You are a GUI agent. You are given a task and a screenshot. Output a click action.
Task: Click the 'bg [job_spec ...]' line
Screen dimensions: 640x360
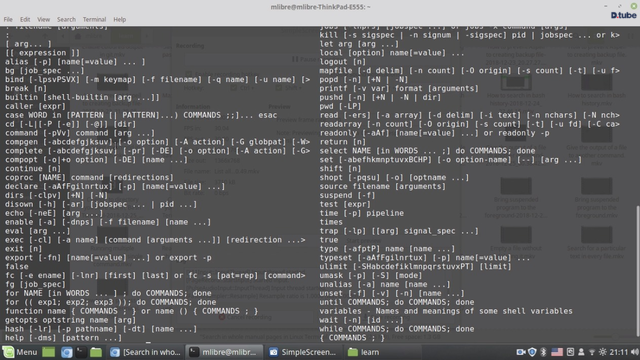click(44, 71)
